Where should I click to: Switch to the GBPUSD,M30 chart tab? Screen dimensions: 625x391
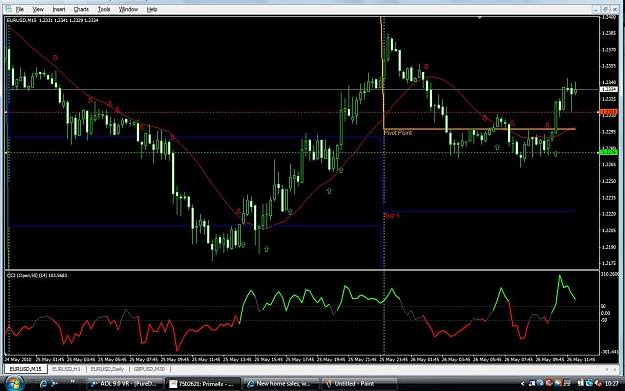click(x=149, y=369)
